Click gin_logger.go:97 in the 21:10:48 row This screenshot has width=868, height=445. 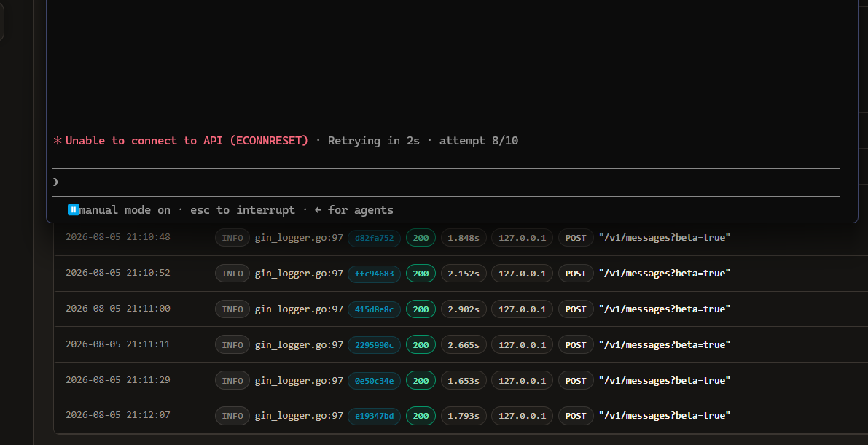point(299,239)
